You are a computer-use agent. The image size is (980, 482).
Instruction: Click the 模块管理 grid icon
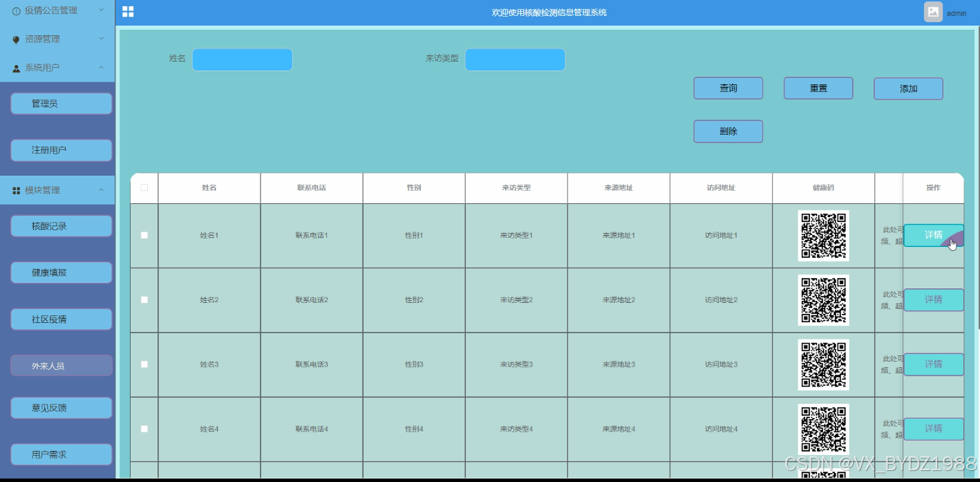point(17,190)
